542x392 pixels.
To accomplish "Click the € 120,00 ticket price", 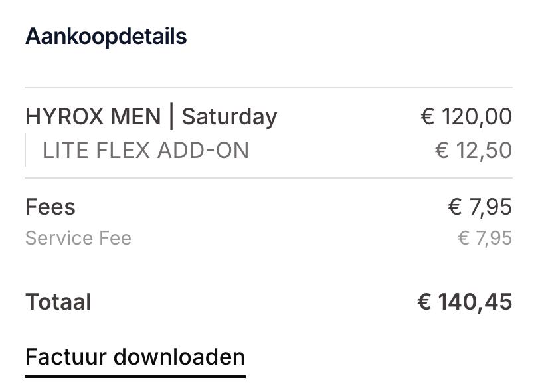I will (x=467, y=116).
